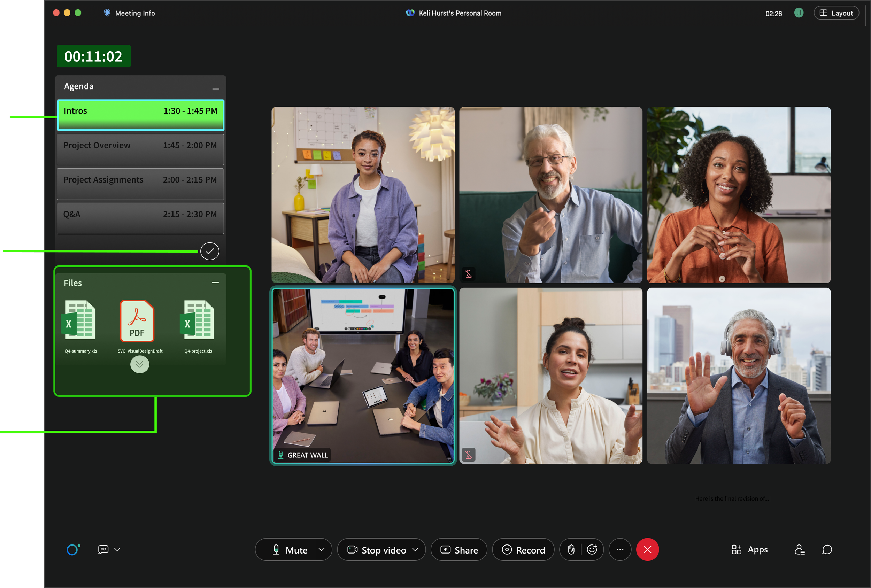Select the Project Overview agenda item
Screen dimensions: 871x588
tap(140, 149)
